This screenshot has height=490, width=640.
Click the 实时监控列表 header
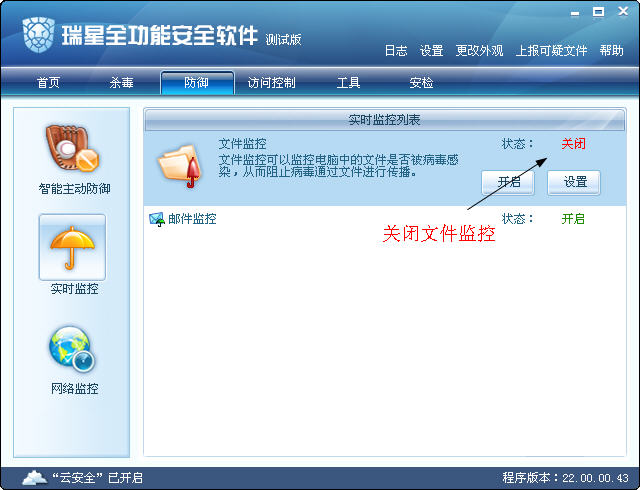tap(384, 120)
